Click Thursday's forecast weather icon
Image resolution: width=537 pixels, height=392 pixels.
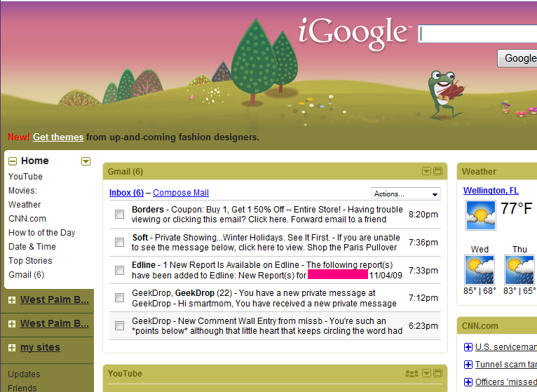point(519,269)
